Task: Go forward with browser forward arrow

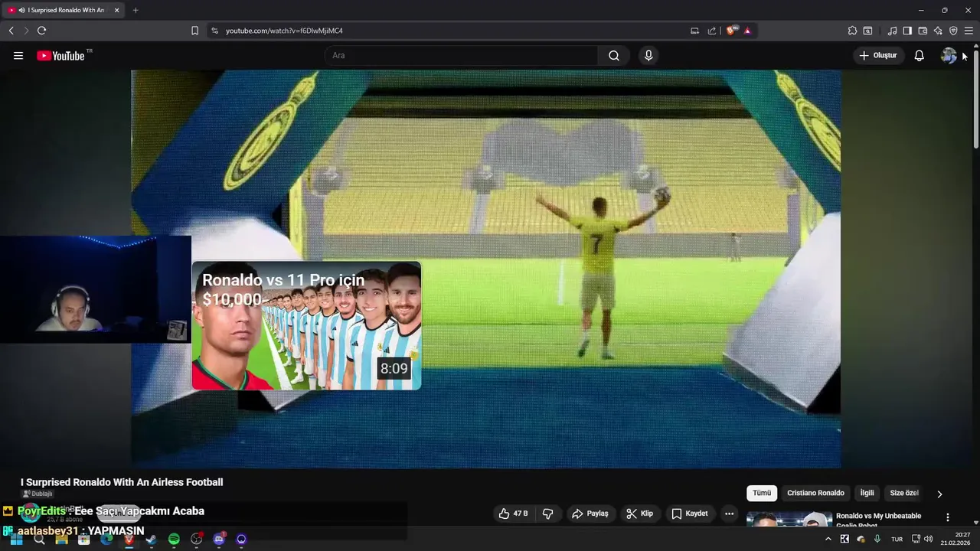Action: point(26,31)
